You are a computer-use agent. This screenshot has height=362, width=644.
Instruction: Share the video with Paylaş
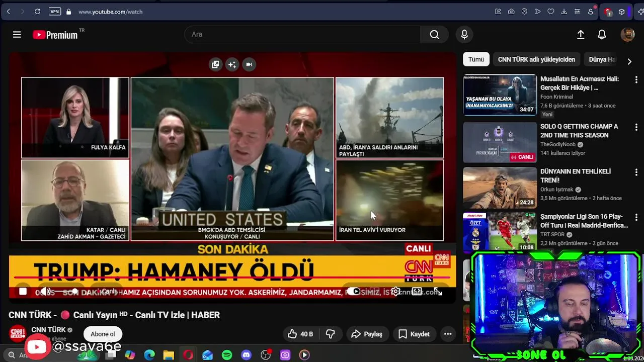367,334
